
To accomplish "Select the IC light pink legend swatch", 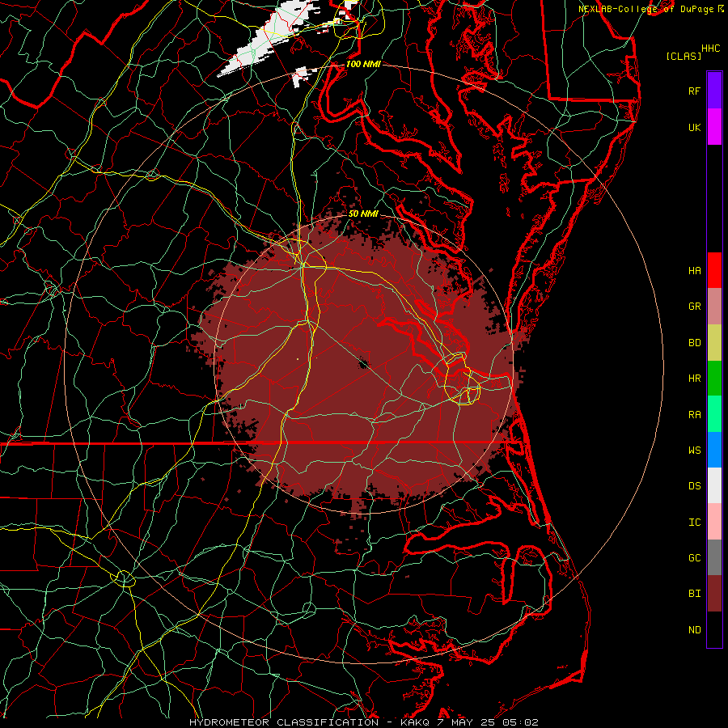I will pos(714,522).
